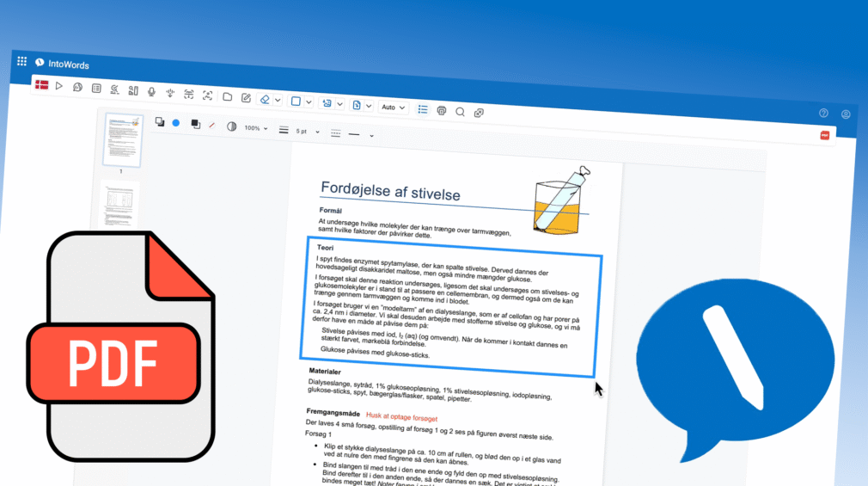Open the folder file browser icon
This screenshot has width=868, height=486.
228,96
